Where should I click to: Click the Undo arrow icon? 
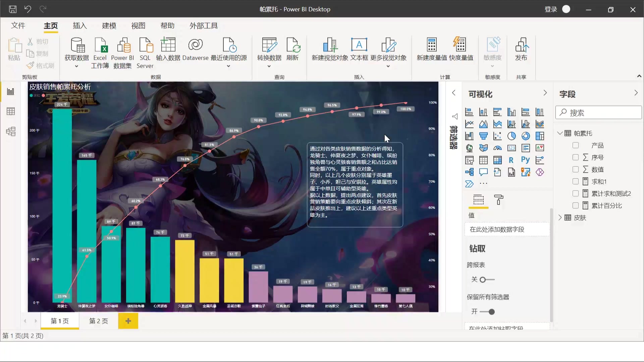click(x=28, y=9)
